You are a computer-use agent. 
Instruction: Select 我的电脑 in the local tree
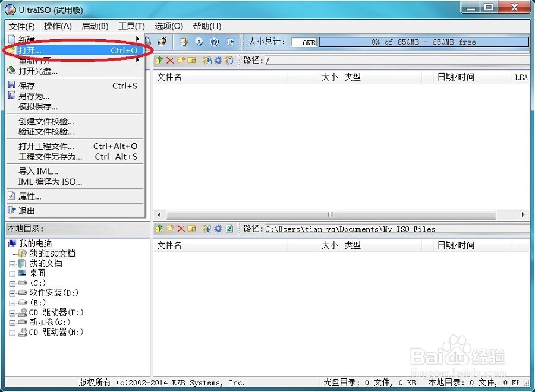[36, 244]
